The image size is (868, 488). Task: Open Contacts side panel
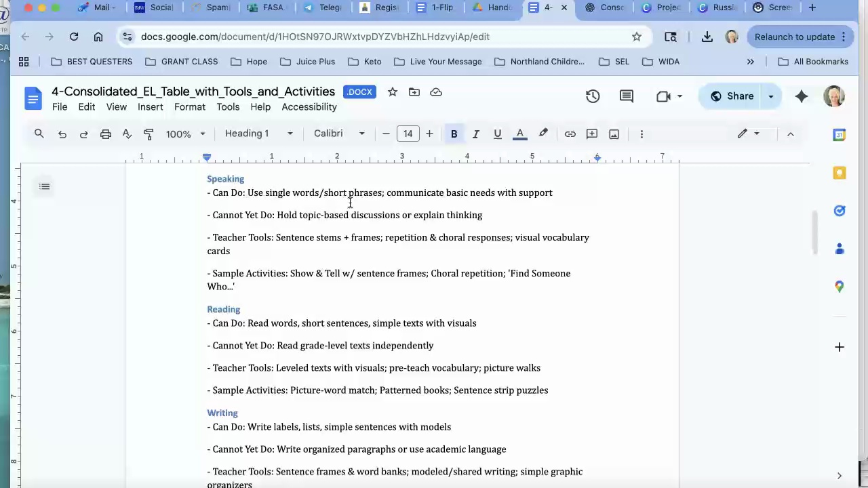click(x=840, y=249)
